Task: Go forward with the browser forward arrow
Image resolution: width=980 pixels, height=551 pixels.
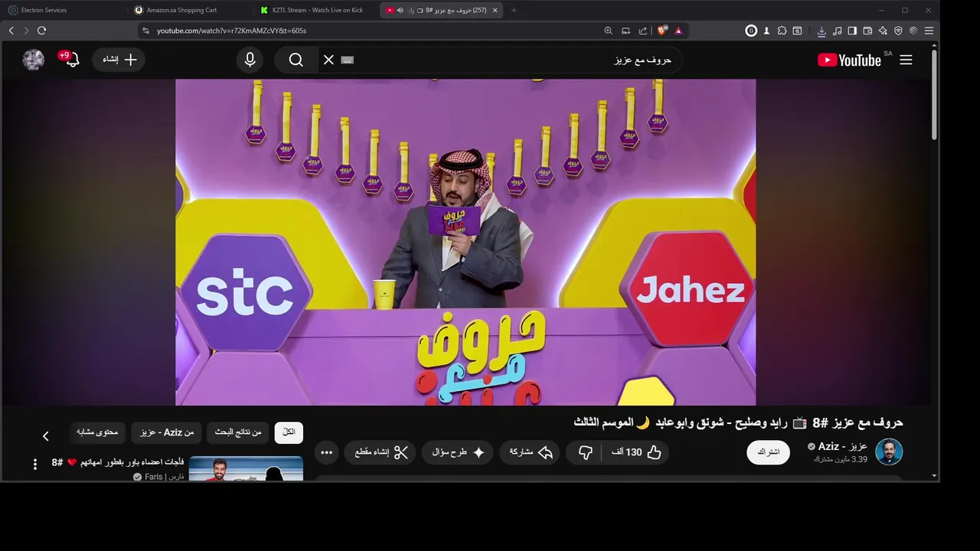Action: (26, 31)
